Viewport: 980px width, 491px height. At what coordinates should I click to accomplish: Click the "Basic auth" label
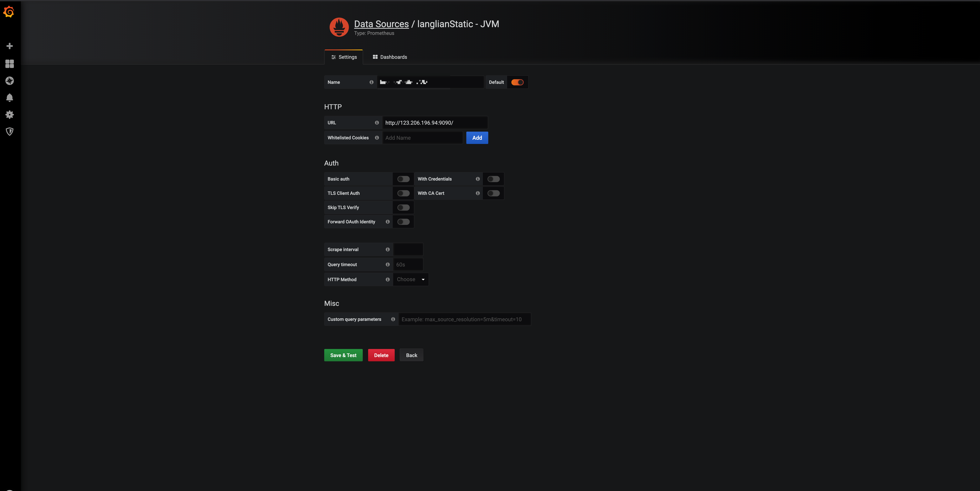(338, 179)
